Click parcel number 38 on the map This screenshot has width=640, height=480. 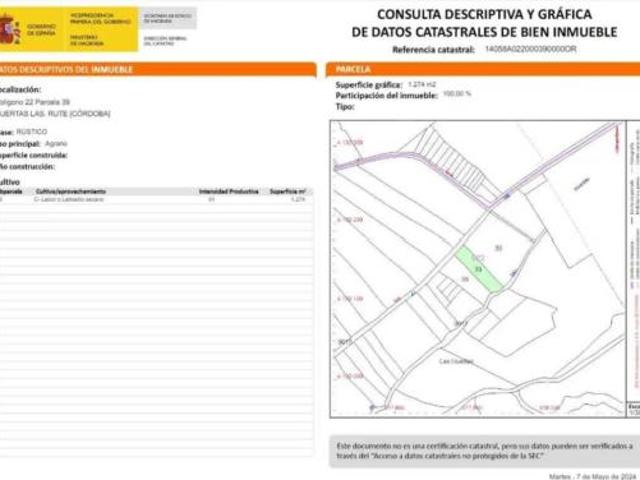tap(464, 280)
